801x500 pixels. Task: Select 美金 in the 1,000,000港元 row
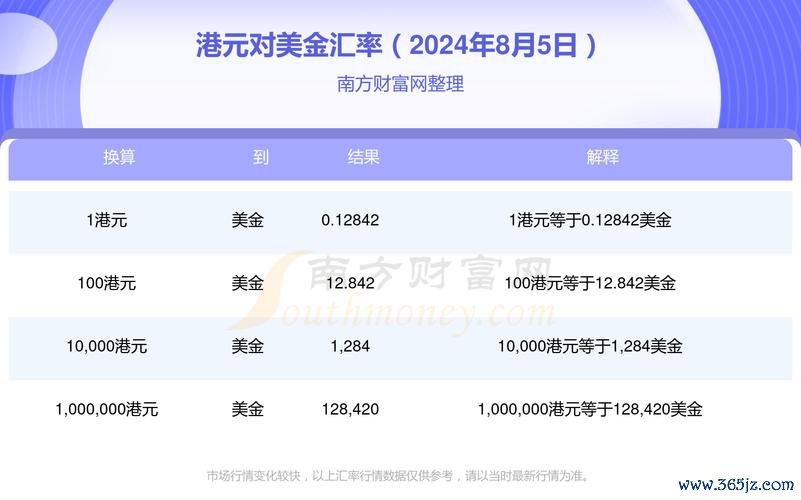pos(248,410)
